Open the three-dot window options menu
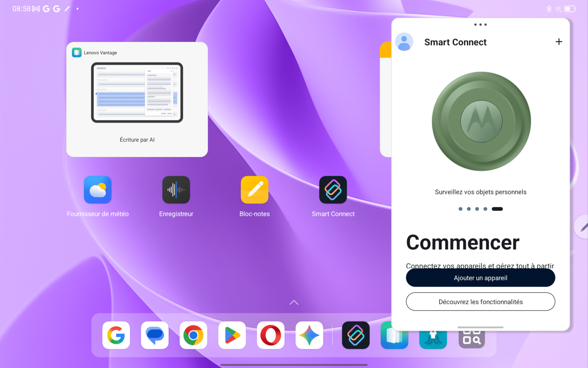 tap(480, 25)
